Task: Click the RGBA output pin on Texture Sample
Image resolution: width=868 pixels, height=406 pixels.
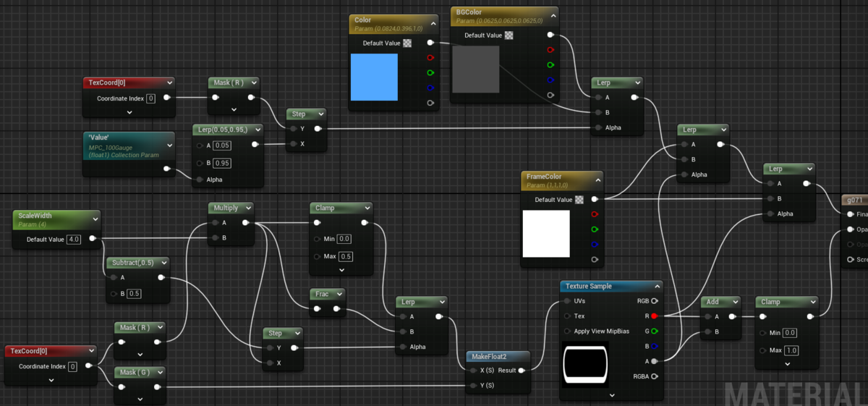Action: (x=654, y=376)
